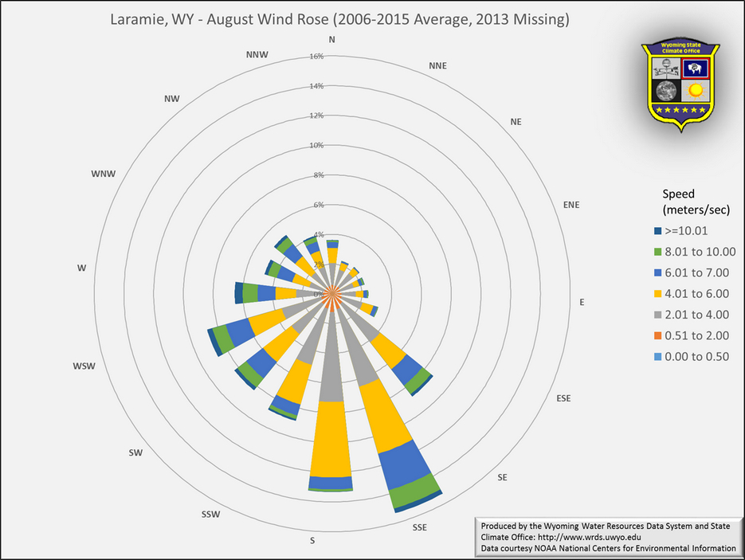
Task: Select the dark blue >=10.01 legend swatch
Action: coord(657,231)
